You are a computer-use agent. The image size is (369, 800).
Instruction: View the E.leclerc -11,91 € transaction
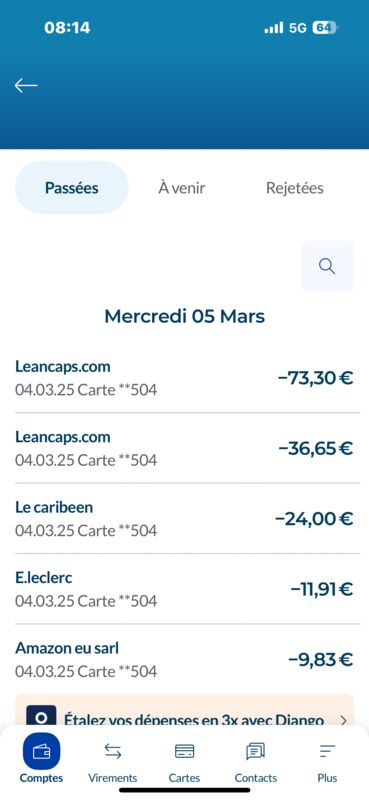[x=184, y=589]
